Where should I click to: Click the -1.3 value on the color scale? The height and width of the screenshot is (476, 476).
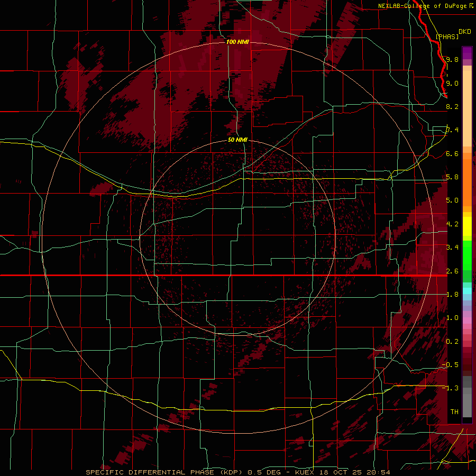click(450, 388)
